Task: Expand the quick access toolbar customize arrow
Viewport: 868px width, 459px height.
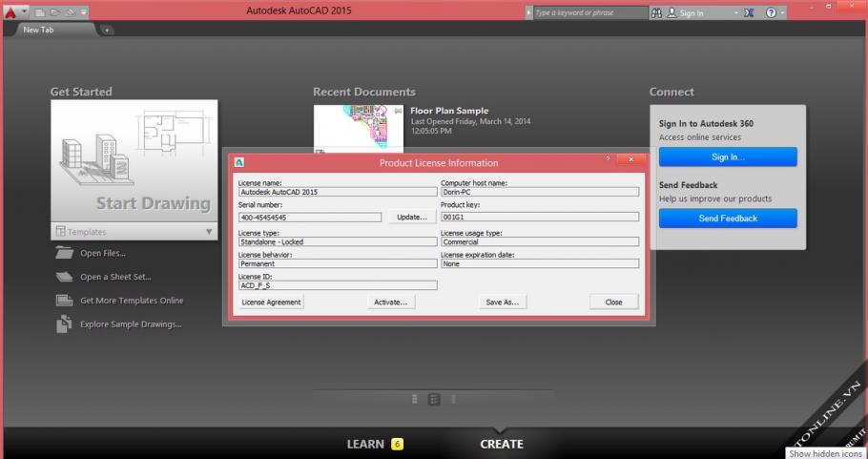Action: 83,12
